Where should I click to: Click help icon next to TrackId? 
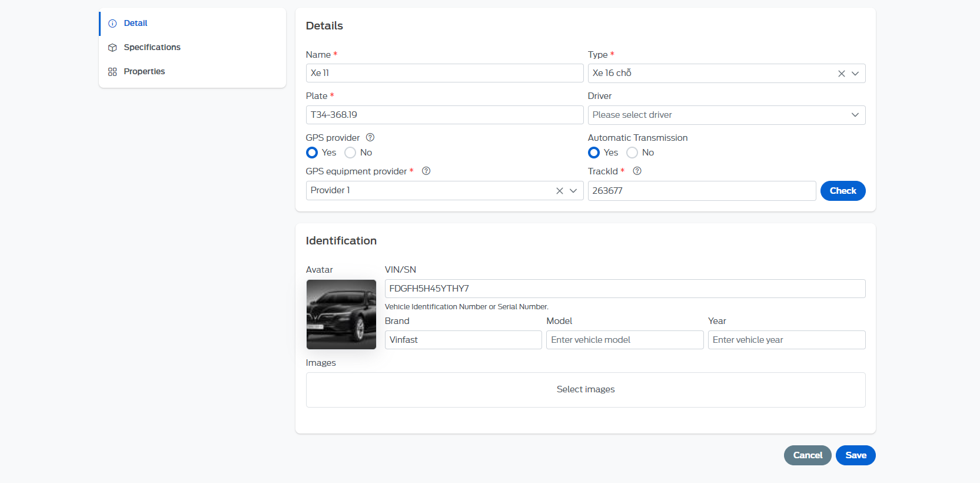click(x=637, y=171)
